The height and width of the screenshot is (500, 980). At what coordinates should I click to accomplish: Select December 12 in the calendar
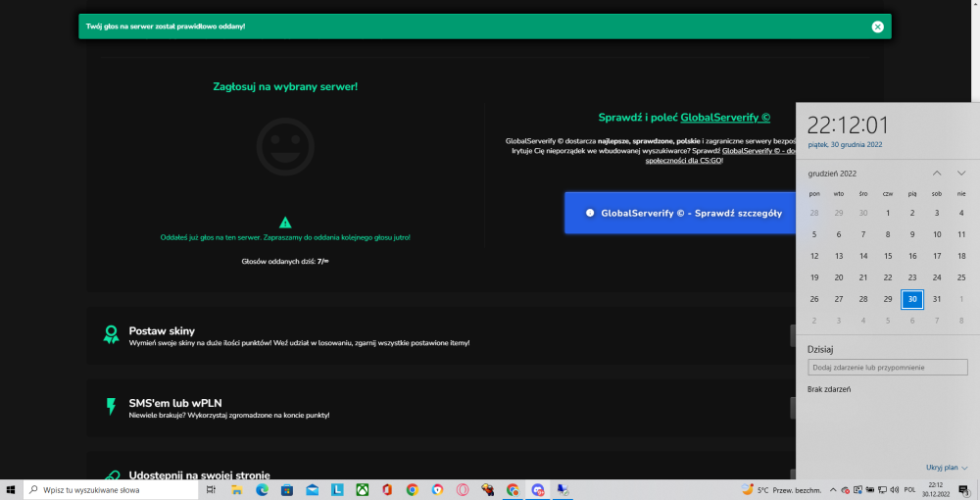pos(814,256)
